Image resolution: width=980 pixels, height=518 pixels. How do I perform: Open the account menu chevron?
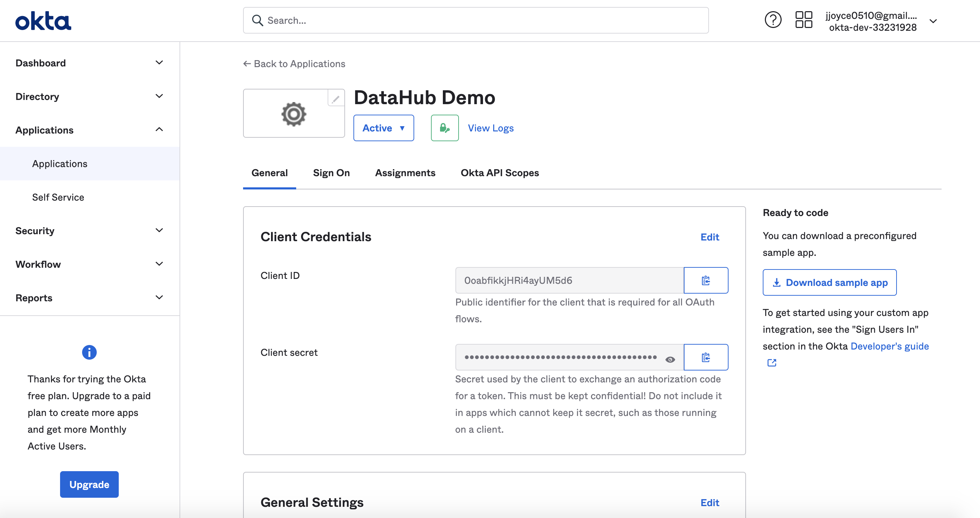click(933, 21)
